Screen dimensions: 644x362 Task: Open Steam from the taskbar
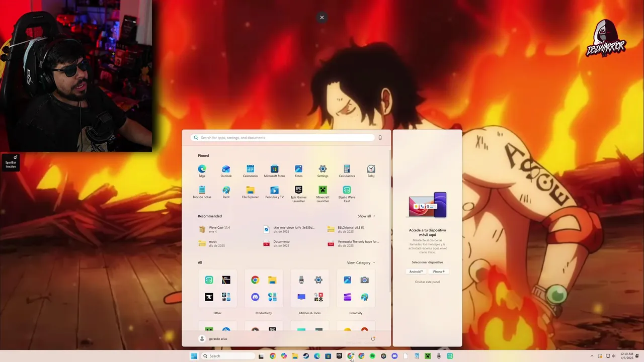pos(306,356)
